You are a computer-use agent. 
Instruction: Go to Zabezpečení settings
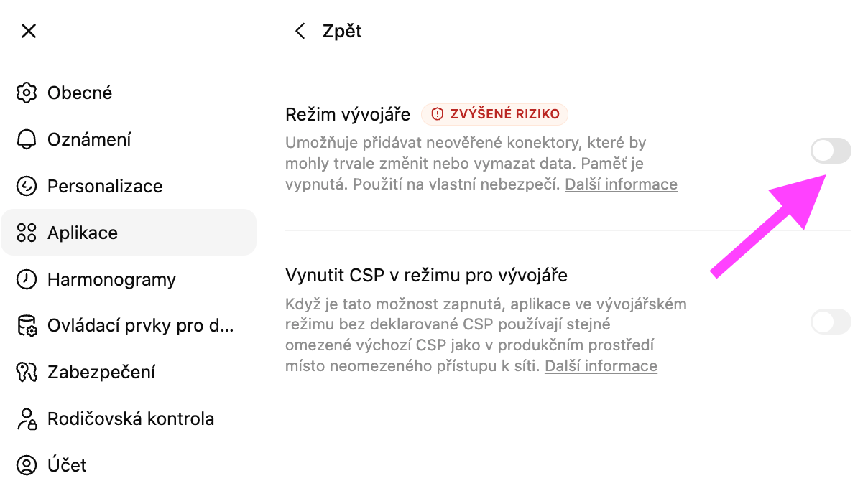coord(101,372)
